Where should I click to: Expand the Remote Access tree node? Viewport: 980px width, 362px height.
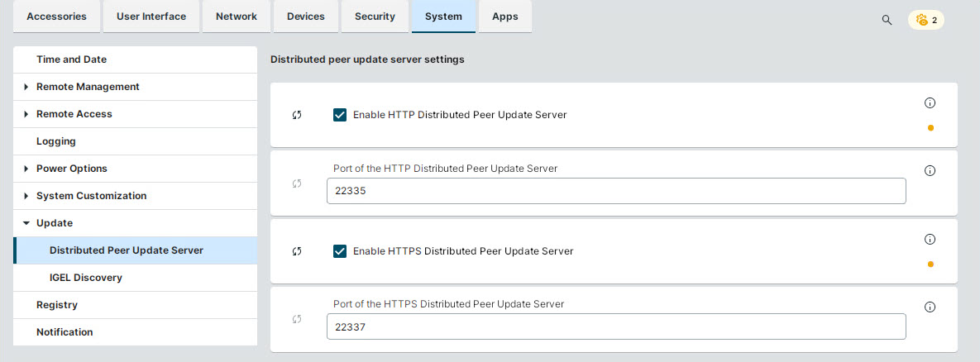click(x=26, y=114)
